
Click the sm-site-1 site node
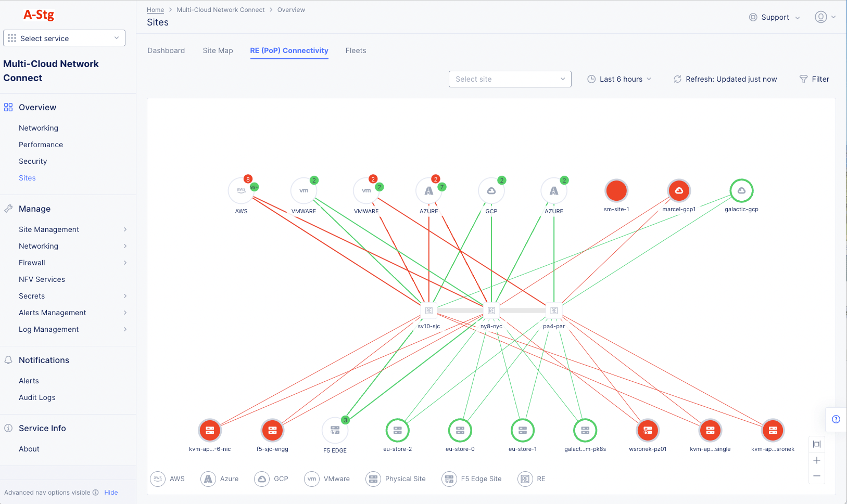click(x=616, y=191)
